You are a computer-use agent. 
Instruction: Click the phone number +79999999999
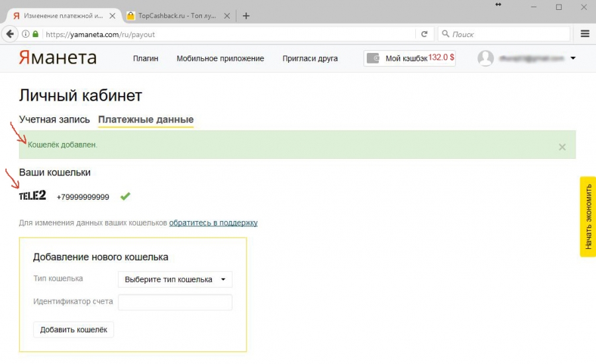pos(83,197)
